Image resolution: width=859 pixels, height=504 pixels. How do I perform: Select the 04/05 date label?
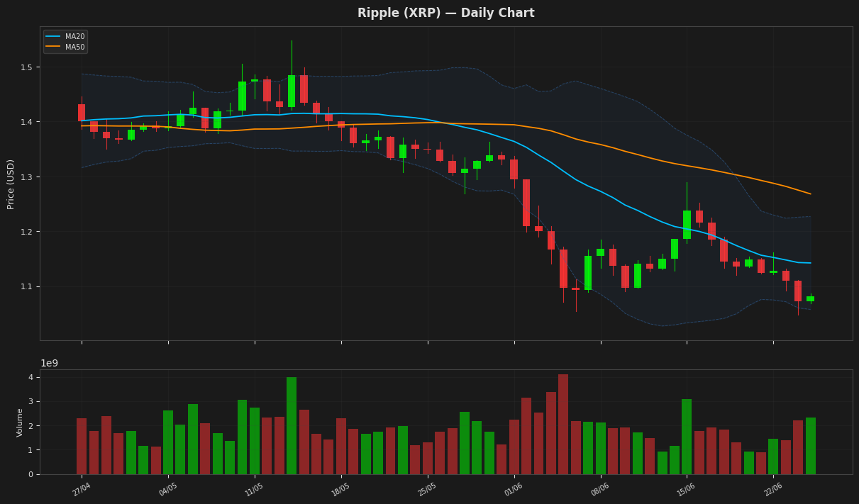click(x=168, y=488)
